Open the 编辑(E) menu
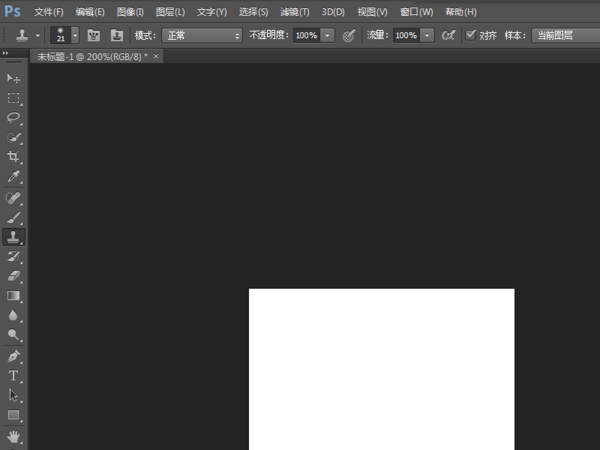 click(x=90, y=12)
